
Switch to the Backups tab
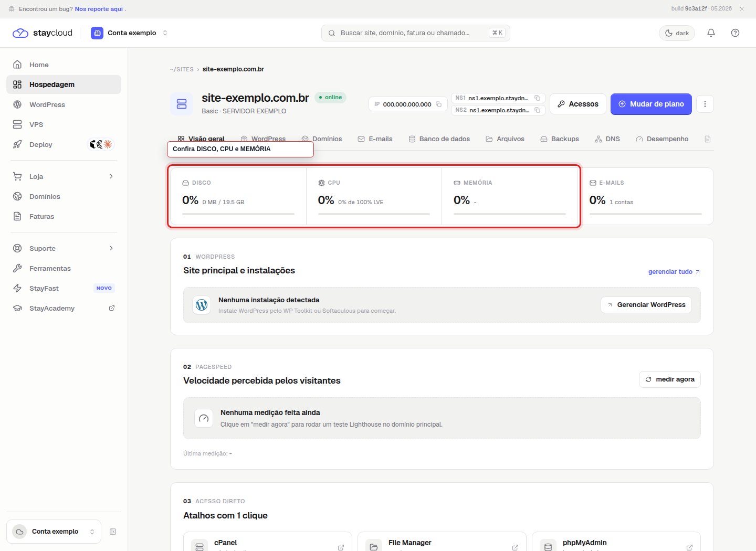point(560,139)
